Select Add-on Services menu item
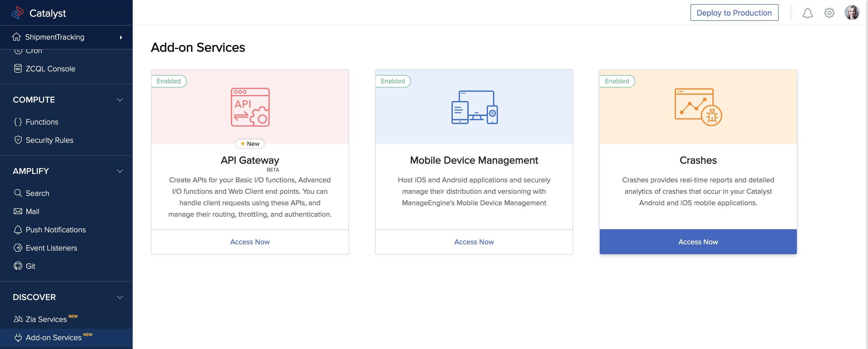The width and height of the screenshot is (868, 349). 53,338
